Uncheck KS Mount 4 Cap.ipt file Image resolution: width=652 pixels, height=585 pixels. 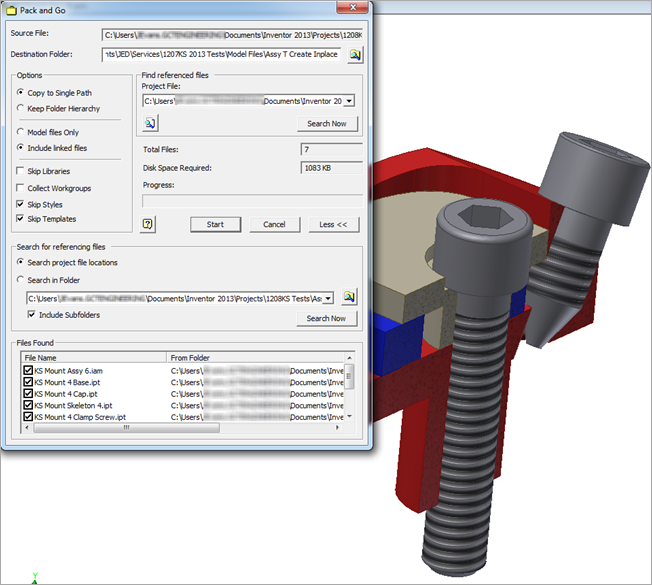[28, 393]
